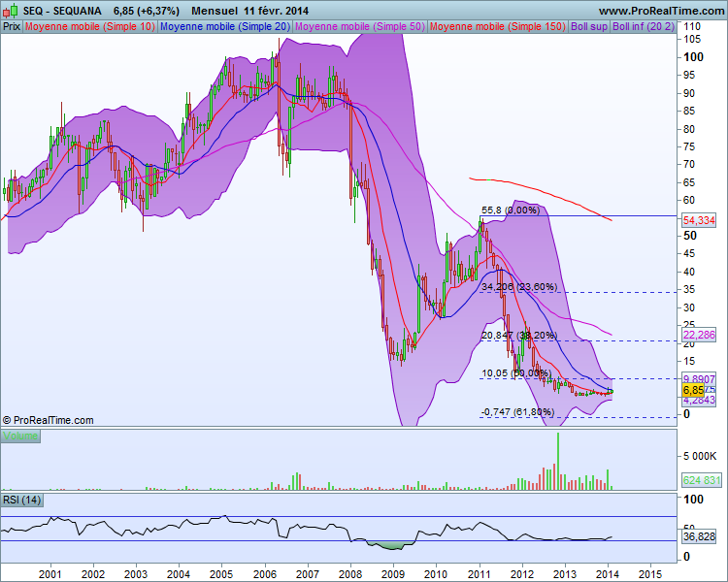Click the -0,747 (61,80%) Fibonacci label

517,411
